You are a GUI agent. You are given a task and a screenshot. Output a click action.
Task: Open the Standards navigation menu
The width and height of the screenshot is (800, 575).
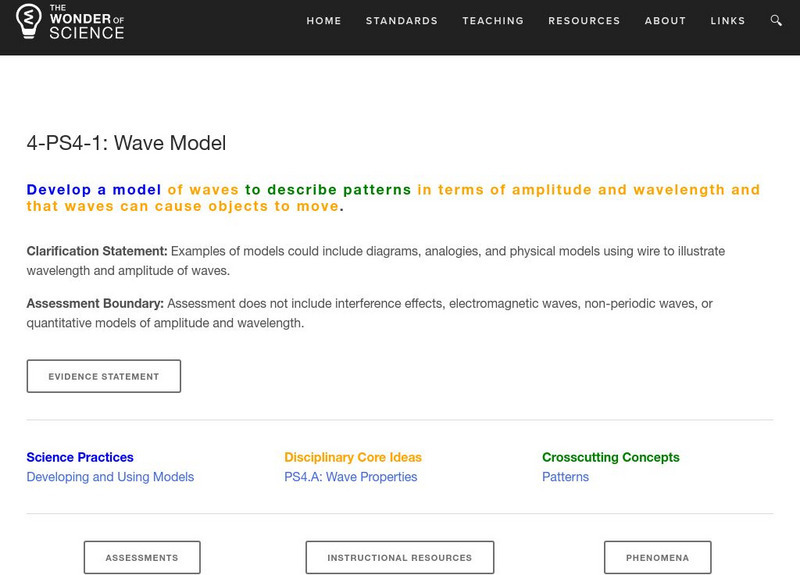402,21
